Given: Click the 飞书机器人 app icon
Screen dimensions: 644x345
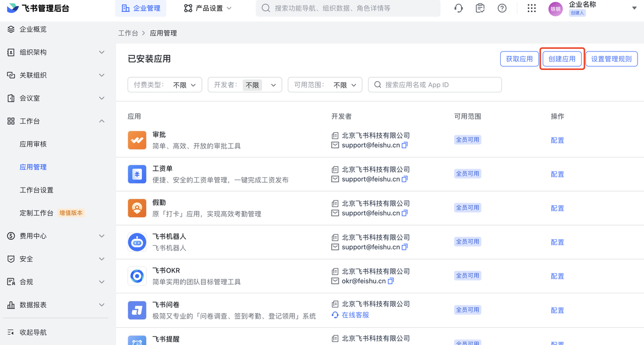Looking at the screenshot, I should 137,242.
